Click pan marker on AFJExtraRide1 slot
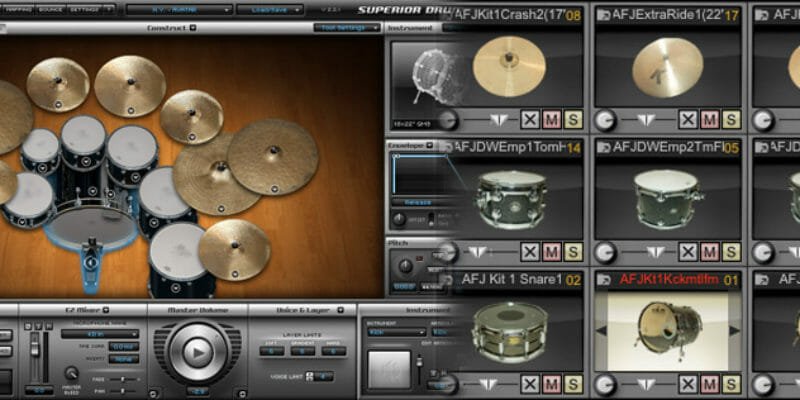The width and height of the screenshot is (800, 400). (646, 120)
